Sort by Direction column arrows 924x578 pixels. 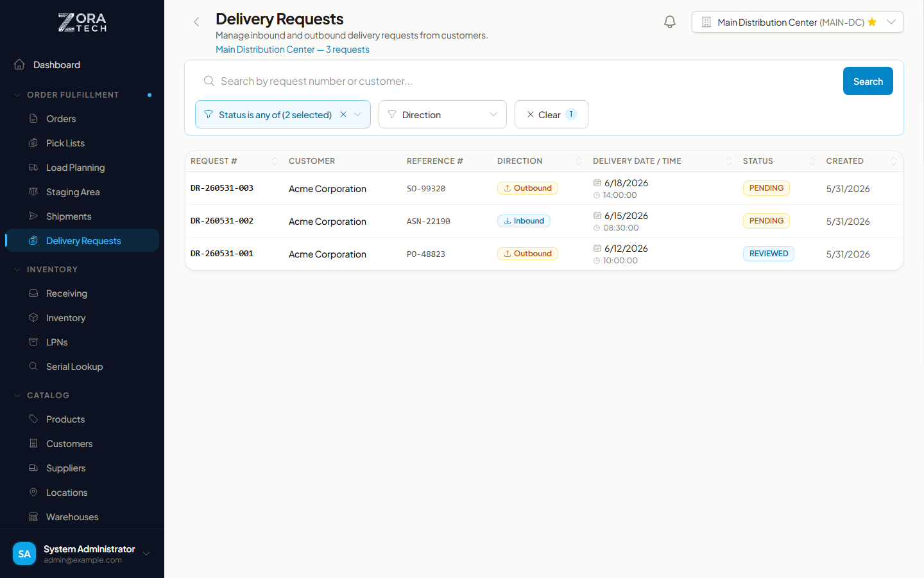click(x=579, y=161)
